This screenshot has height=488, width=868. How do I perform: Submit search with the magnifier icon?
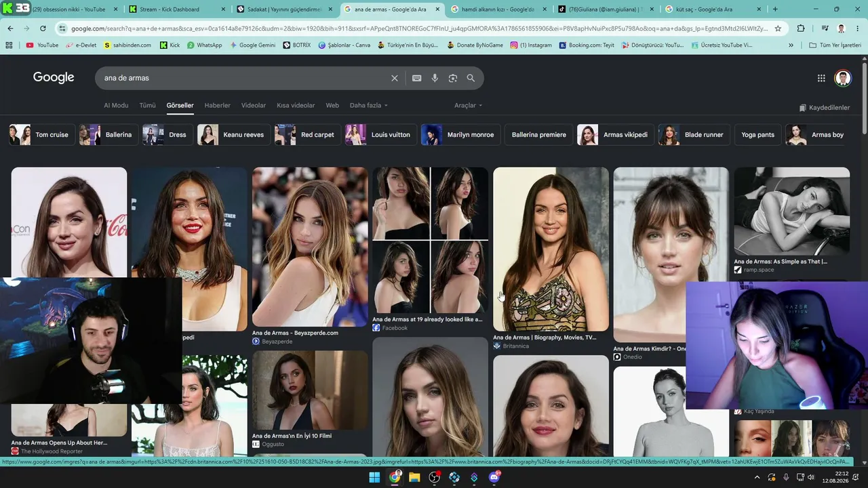tap(471, 78)
